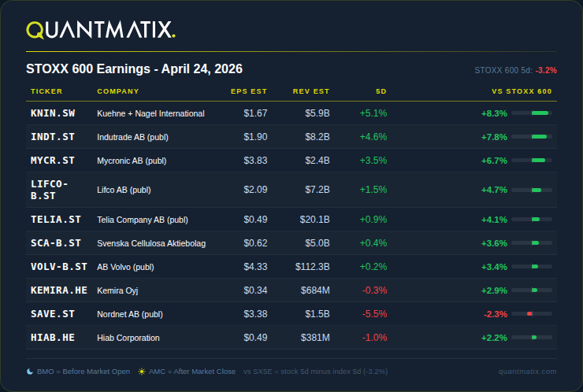The height and width of the screenshot is (392, 583).
Task: Click the relative performance bar for INDT.ST
Action: click(x=532, y=137)
